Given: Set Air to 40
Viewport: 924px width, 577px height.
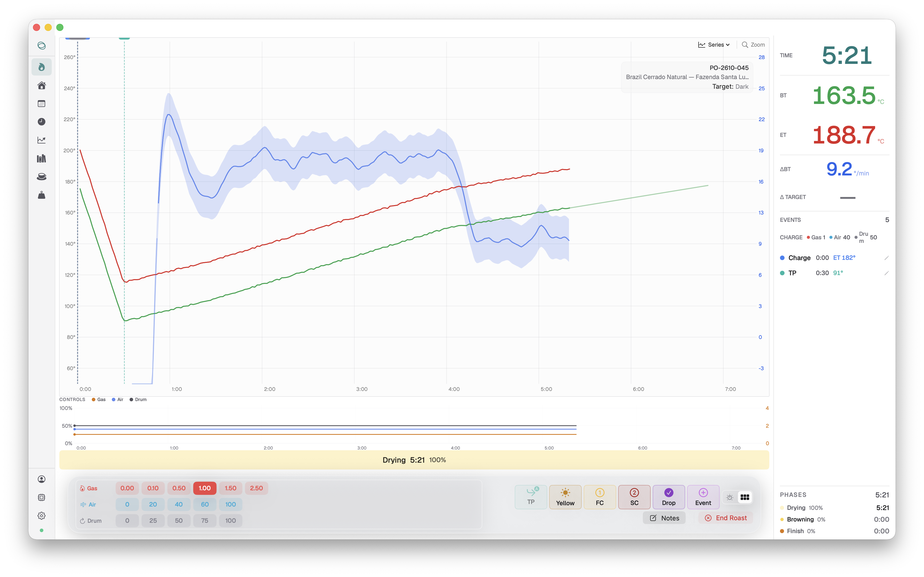Looking at the screenshot, I should click(x=179, y=504).
